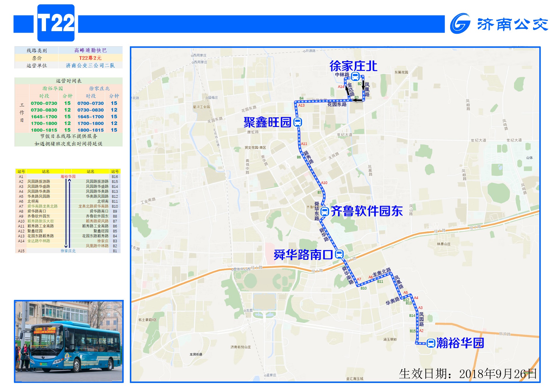Click the 孟家庄 place label
Screen dimensions: 557x392
click(271, 375)
